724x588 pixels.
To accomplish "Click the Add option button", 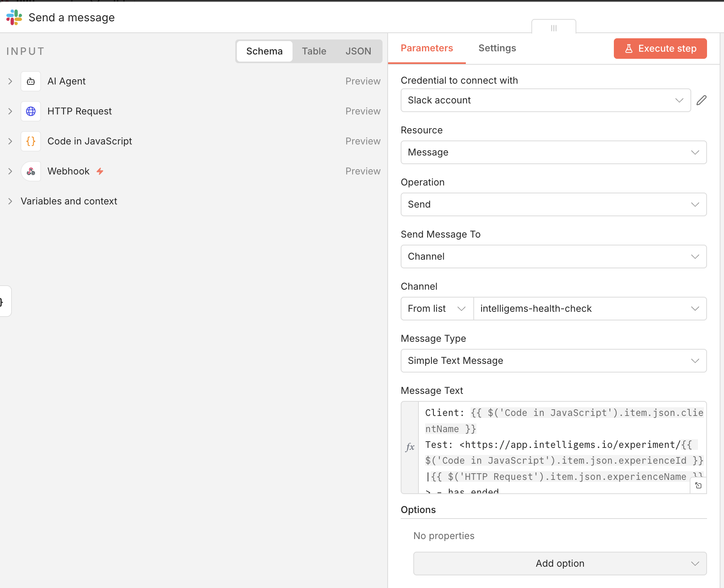I will [x=559, y=564].
